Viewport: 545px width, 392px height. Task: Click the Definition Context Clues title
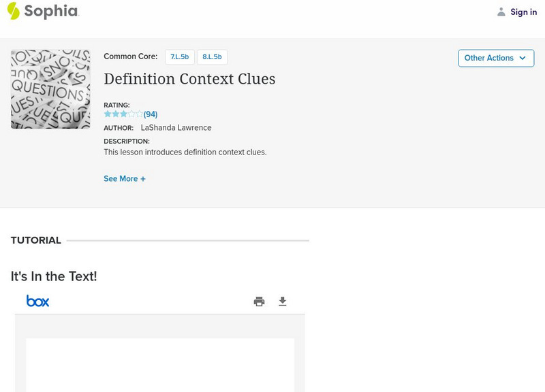coord(189,79)
